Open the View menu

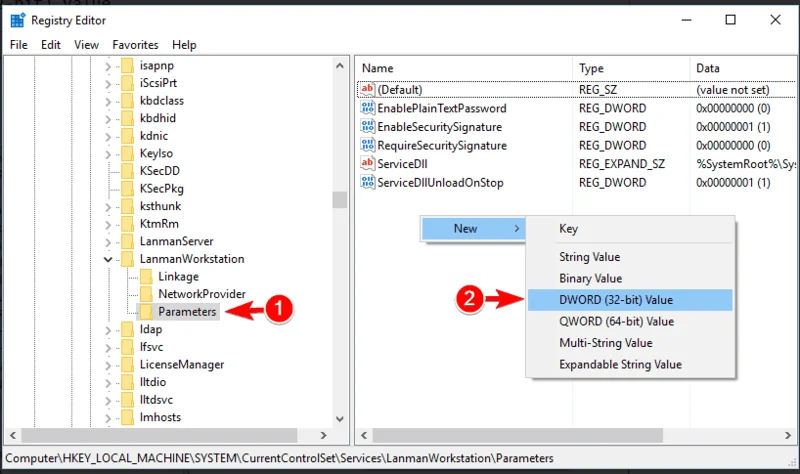(x=86, y=45)
